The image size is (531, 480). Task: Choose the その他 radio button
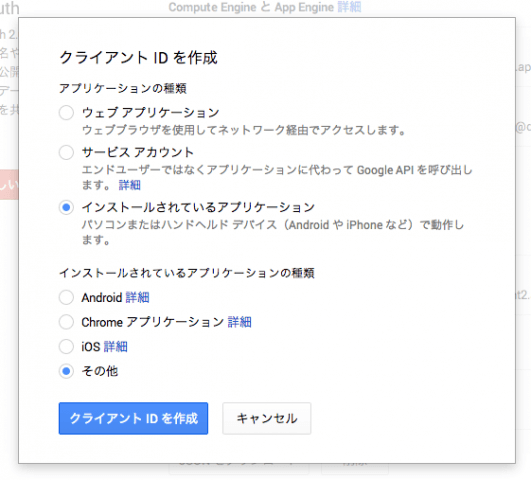pos(66,371)
